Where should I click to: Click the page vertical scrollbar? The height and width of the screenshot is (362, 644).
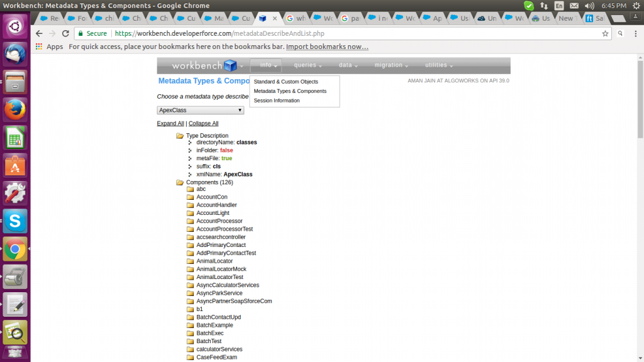[x=640, y=100]
